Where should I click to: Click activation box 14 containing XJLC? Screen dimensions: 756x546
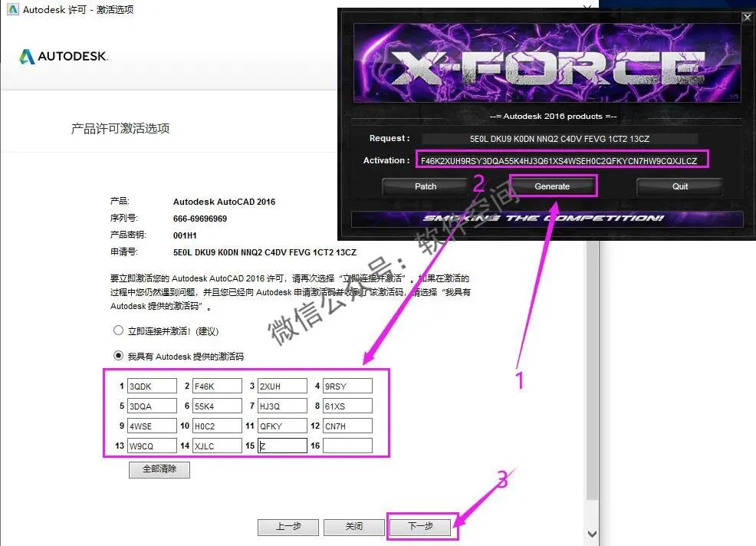click(217, 446)
